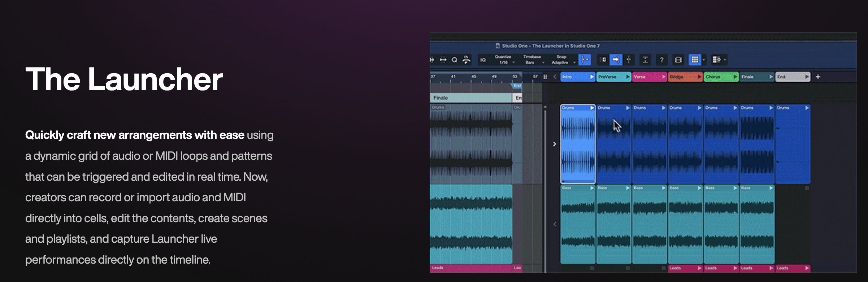The height and width of the screenshot is (282, 868).
Task: Play the Drums cell under PreVerse
Action: click(628, 108)
